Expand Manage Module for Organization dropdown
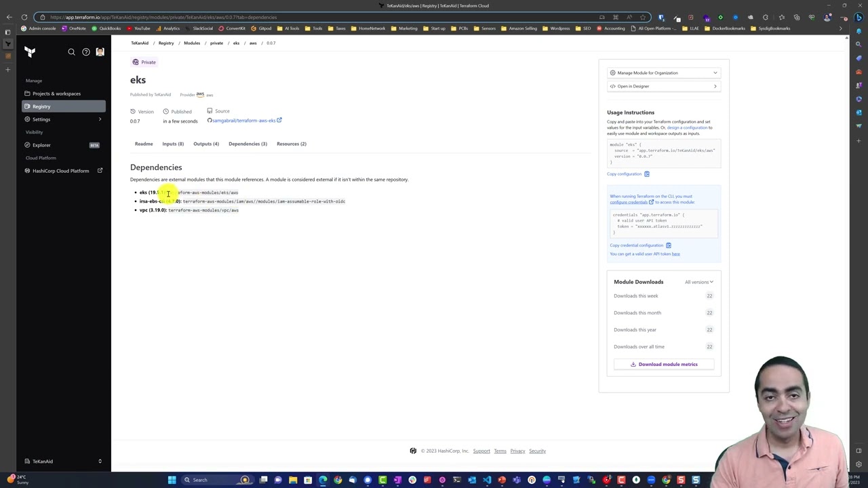 click(663, 73)
